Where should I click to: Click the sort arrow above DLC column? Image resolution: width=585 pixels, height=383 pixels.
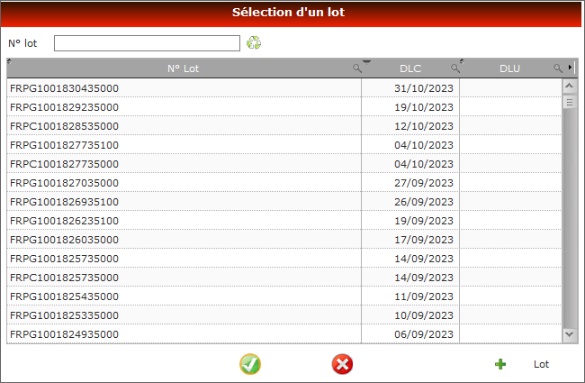tap(367, 61)
